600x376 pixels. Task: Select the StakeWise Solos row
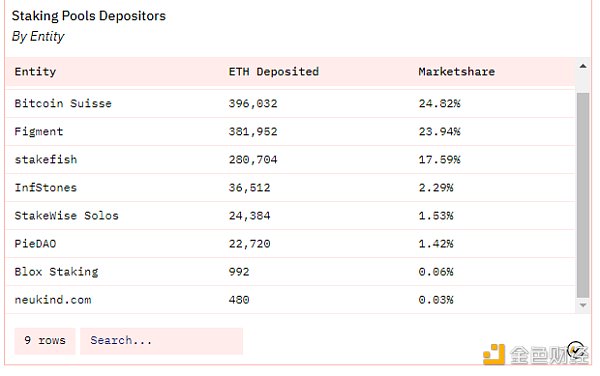click(290, 216)
